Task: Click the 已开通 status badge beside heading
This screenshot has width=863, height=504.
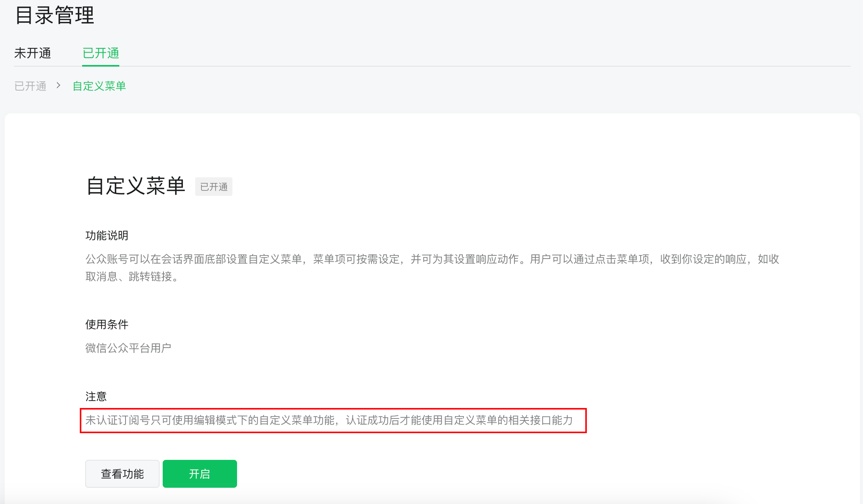Action: click(x=213, y=187)
